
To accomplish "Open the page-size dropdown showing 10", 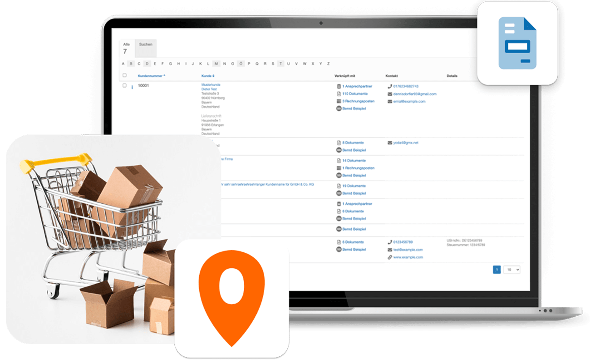I will pos(512,270).
